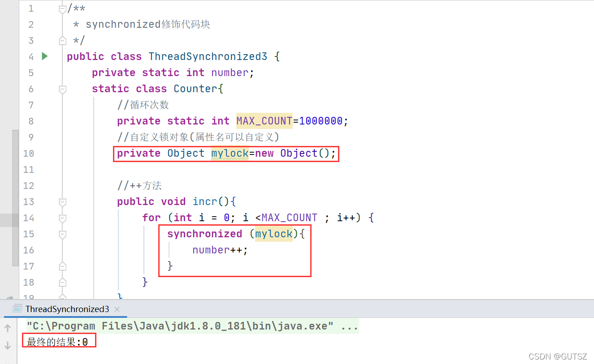
Task: Collapse the incr() method at line 13
Action: pos(63,202)
